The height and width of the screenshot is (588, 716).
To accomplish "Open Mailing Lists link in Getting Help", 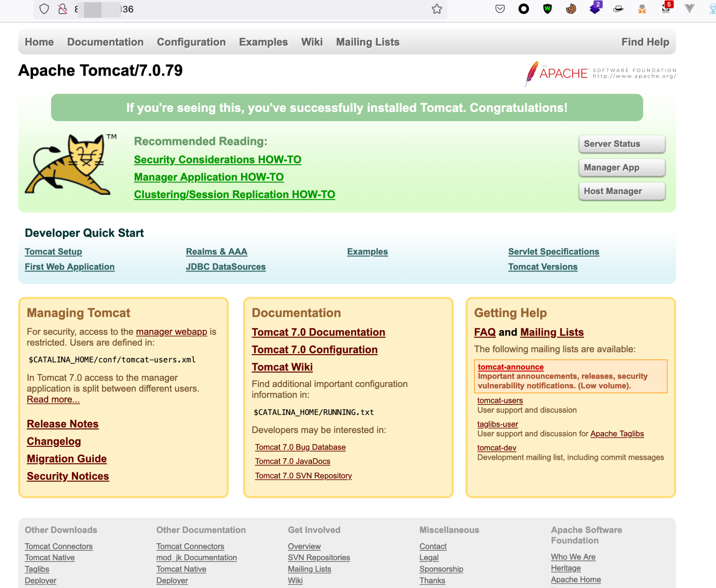I will 552,332.
